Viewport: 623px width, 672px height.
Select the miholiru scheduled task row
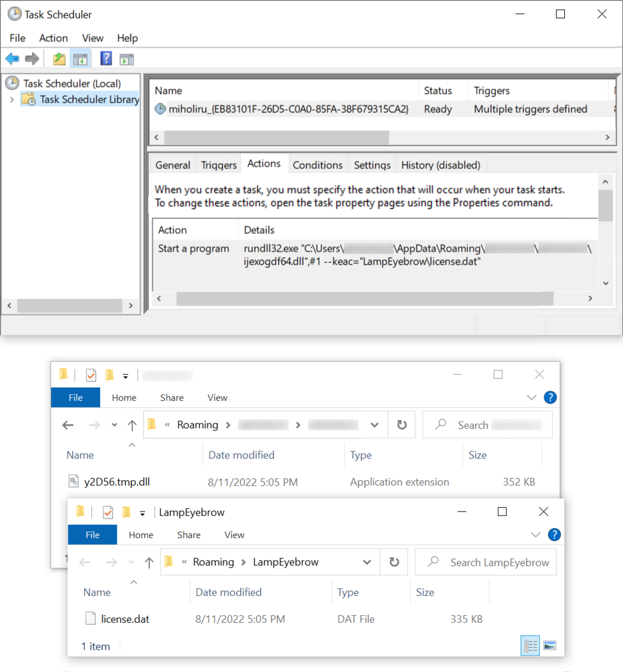pyautogui.click(x=288, y=109)
